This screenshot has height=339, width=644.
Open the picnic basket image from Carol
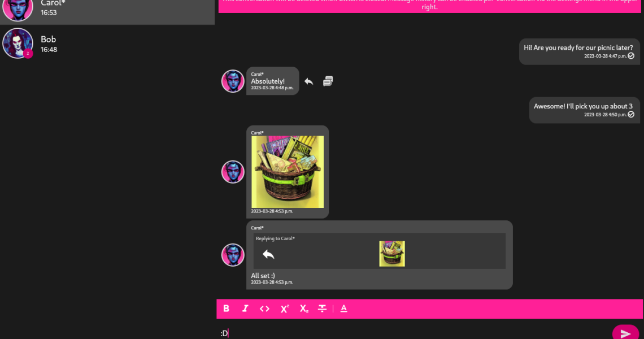pyautogui.click(x=288, y=172)
